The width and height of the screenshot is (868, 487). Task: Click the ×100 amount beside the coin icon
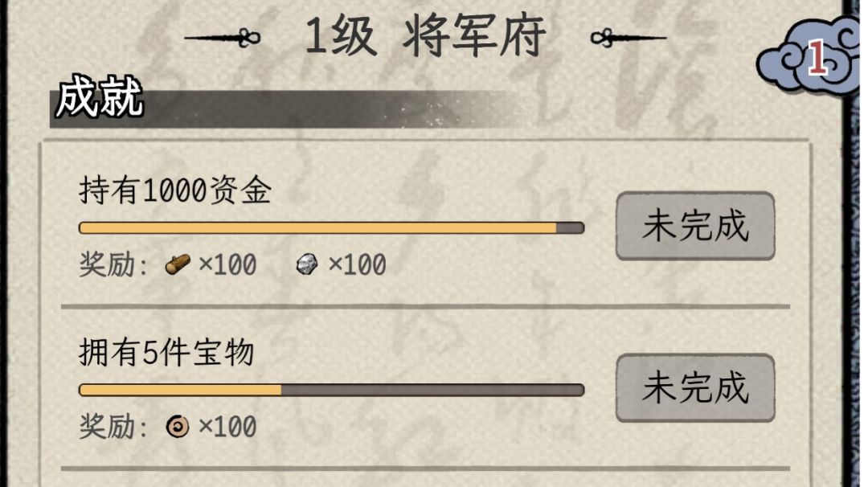click(227, 426)
